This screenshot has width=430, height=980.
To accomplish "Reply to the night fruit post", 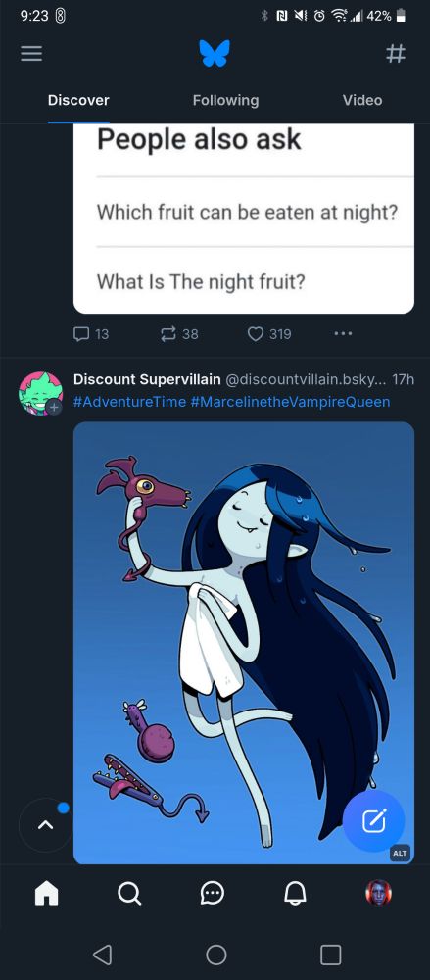I will click(x=91, y=334).
